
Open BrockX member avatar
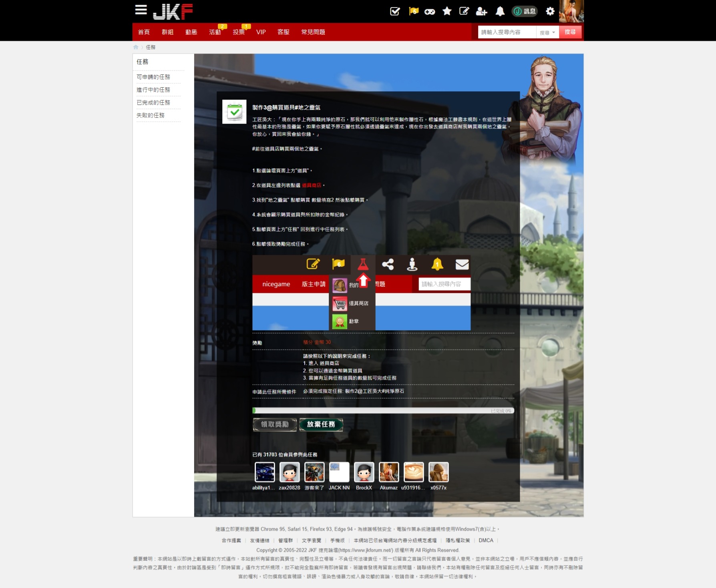[x=364, y=472]
